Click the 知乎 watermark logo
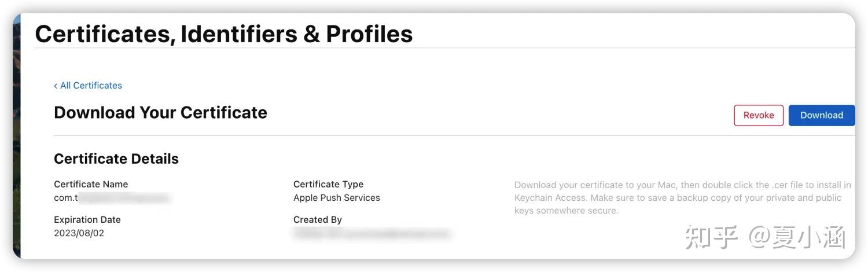This screenshot has width=868, height=272. pos(711,238)
